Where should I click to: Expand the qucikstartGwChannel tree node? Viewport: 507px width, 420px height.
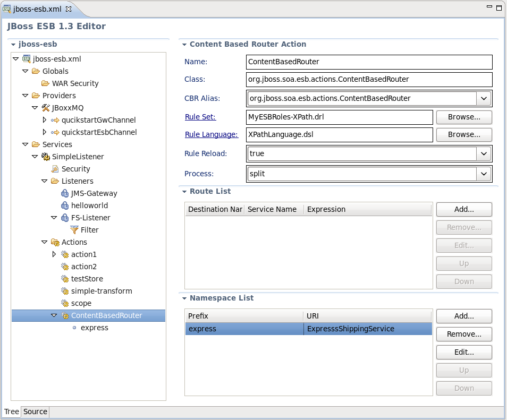(x=45, y=120)
